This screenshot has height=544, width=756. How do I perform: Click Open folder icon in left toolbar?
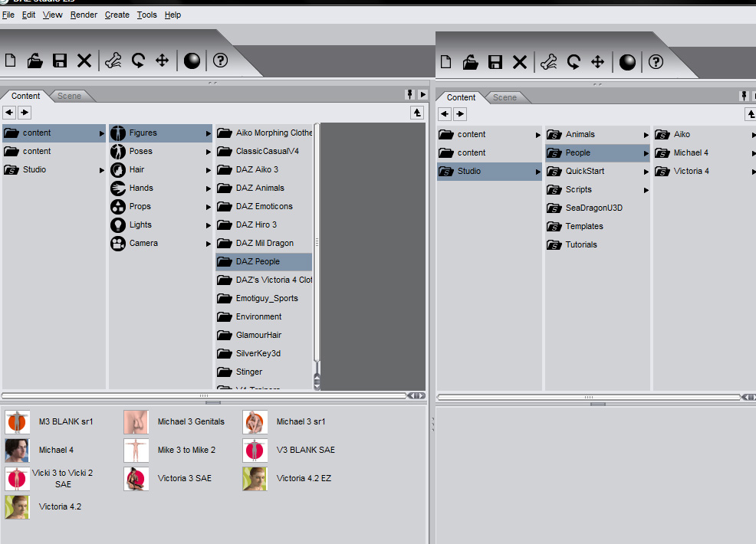click(35, 61)
